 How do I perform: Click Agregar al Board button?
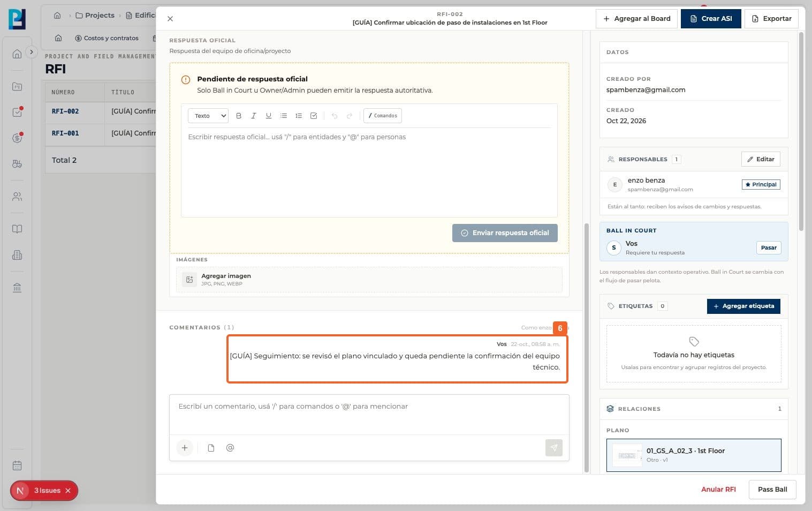(x=636, y=19)
